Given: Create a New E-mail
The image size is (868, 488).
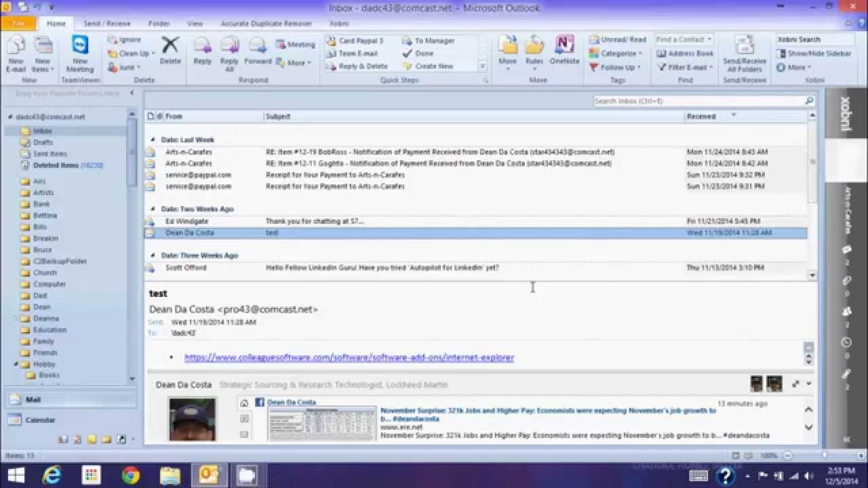Looking at the screenshot, I should point(16,54).
